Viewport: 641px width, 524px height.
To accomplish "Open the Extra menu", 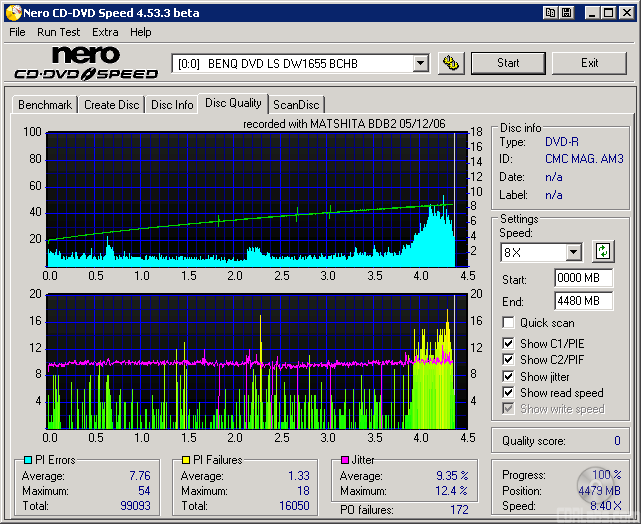I will [105, 32].
